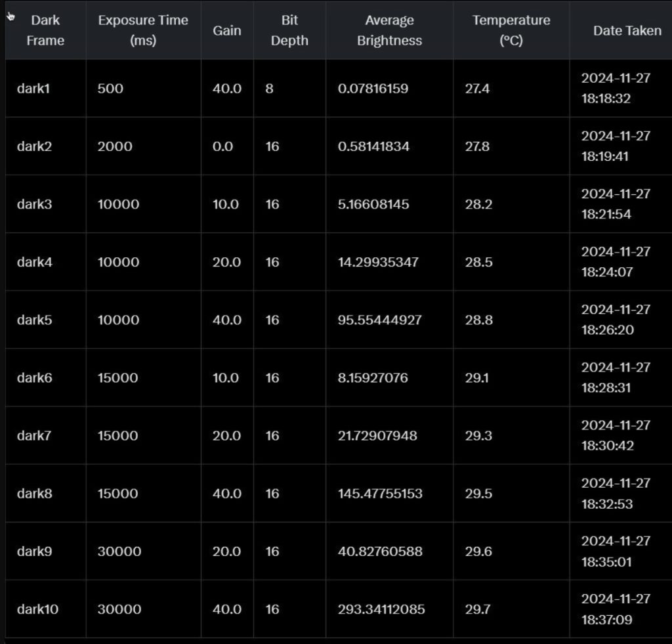Screen dimensions: 672x644
Task: Click brightness value 293.34112085
Action: [x=381, y=609]
